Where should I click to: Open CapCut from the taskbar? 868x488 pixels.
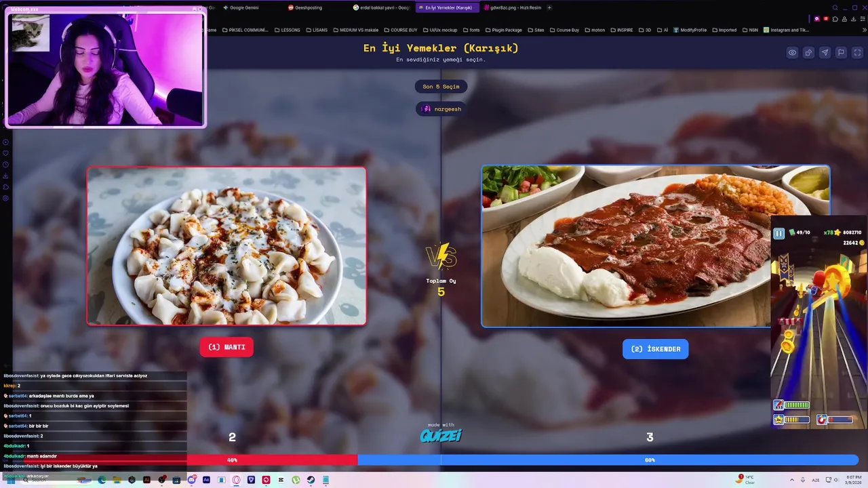[281, 480]
